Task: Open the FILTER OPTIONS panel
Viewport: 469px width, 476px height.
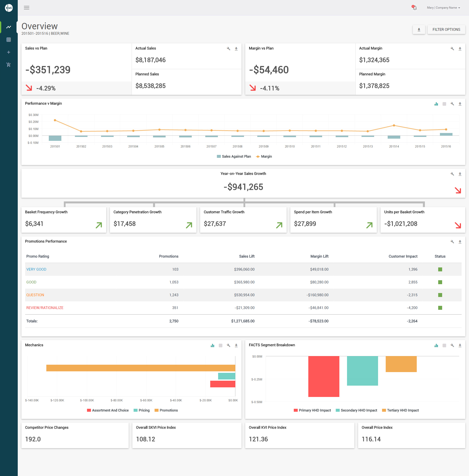Action: [446, 30]
